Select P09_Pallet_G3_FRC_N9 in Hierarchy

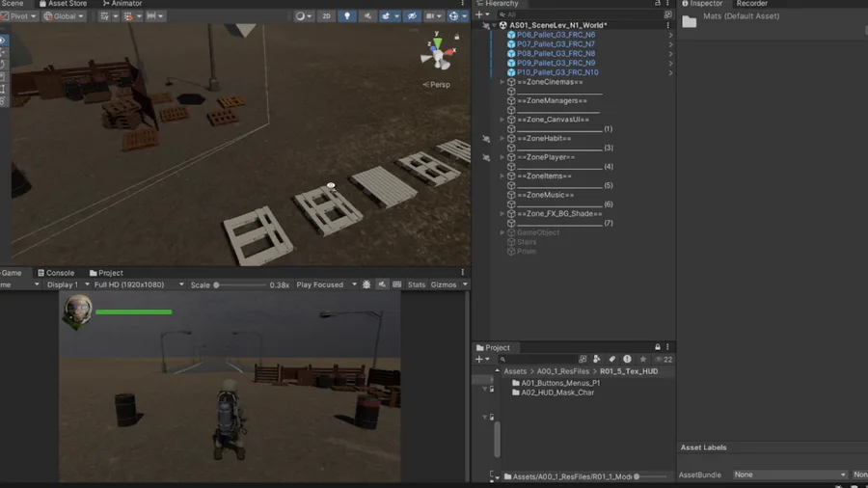click(556, 63)
